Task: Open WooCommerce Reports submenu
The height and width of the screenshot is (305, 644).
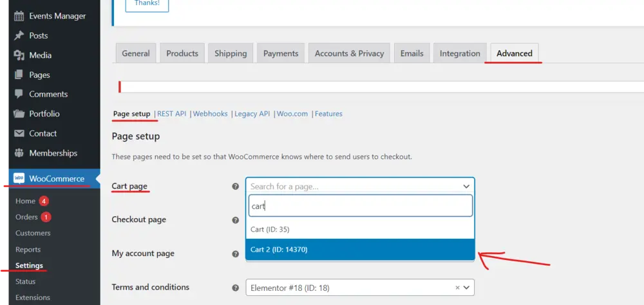Action: 28,249
